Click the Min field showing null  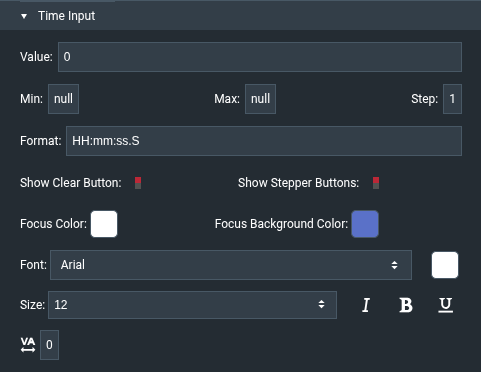tap(63, 99)
